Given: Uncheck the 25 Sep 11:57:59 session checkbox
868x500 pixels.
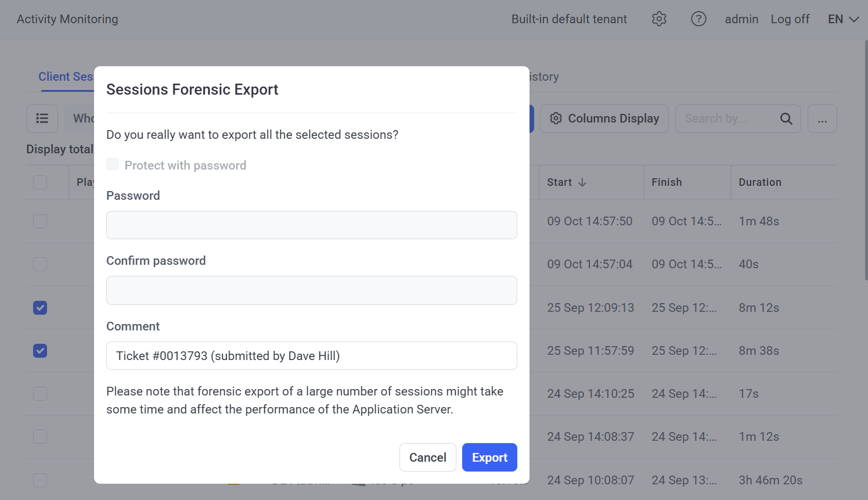Looking at the screenshot, I should pos(40,351).
